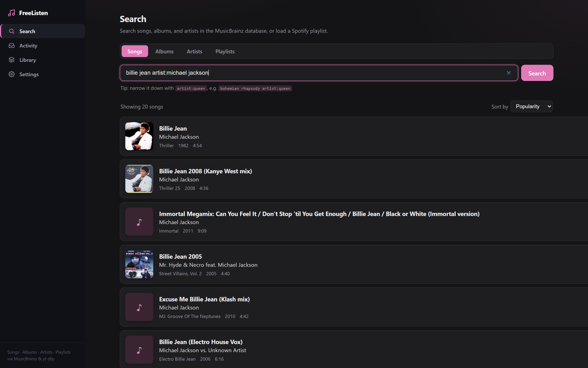Click the placeholder note icon for Electro House Vox
This screenshot has width=588, height=368.
[139, 349]
